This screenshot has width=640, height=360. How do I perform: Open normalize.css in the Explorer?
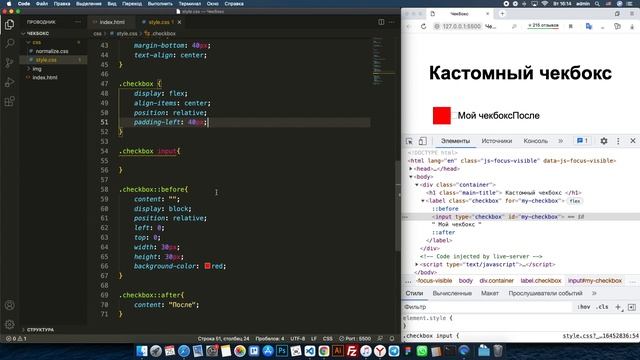pyautogui.click(x=52, y=51)
